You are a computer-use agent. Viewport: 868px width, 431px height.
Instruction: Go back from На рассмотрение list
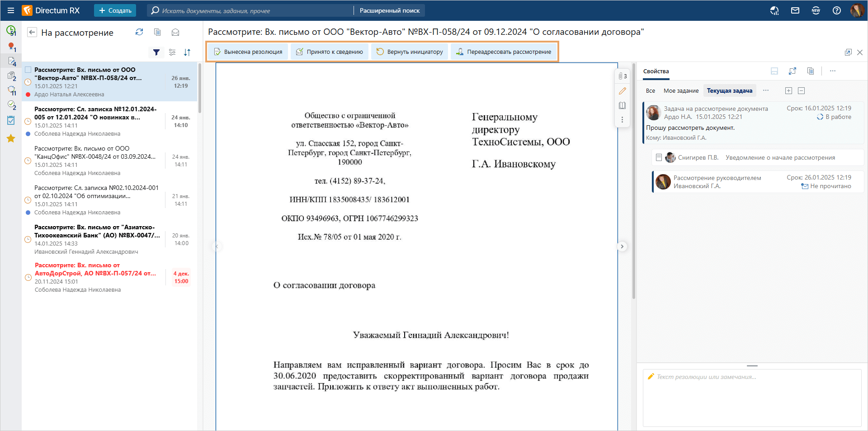[32, 32]
